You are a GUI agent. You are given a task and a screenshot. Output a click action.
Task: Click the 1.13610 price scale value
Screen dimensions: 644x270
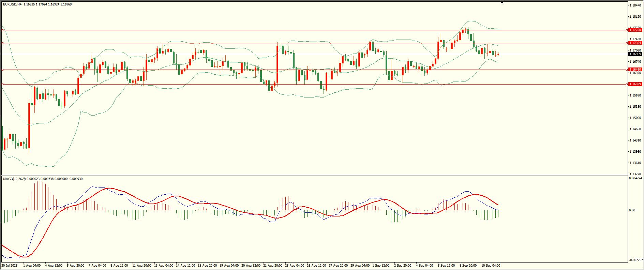coord(635,163)
